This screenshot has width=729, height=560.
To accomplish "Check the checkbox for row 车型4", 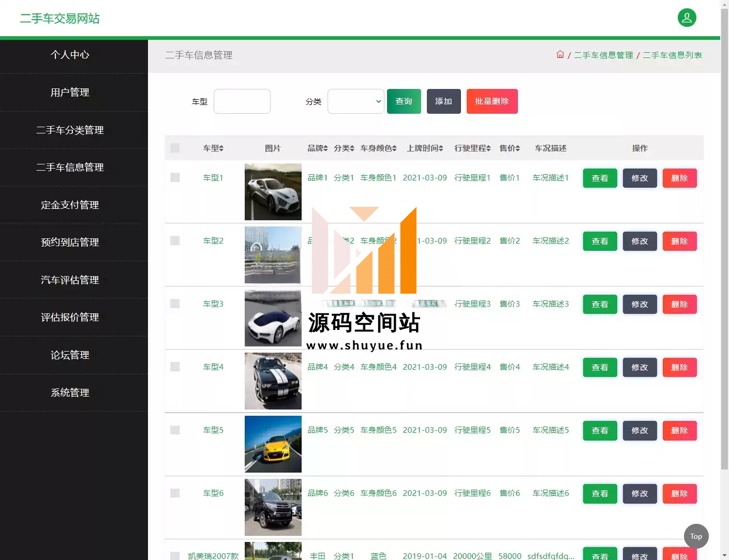I will click(175, 367).
